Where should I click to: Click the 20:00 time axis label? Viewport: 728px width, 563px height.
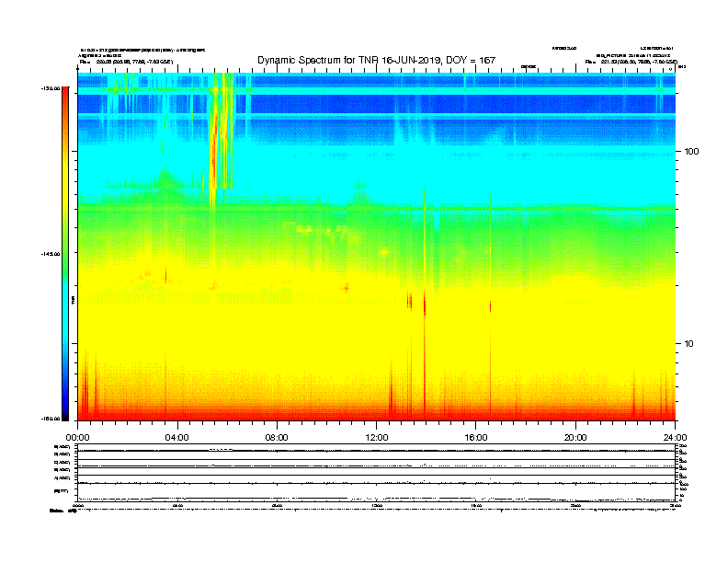[x=575, y=438]
